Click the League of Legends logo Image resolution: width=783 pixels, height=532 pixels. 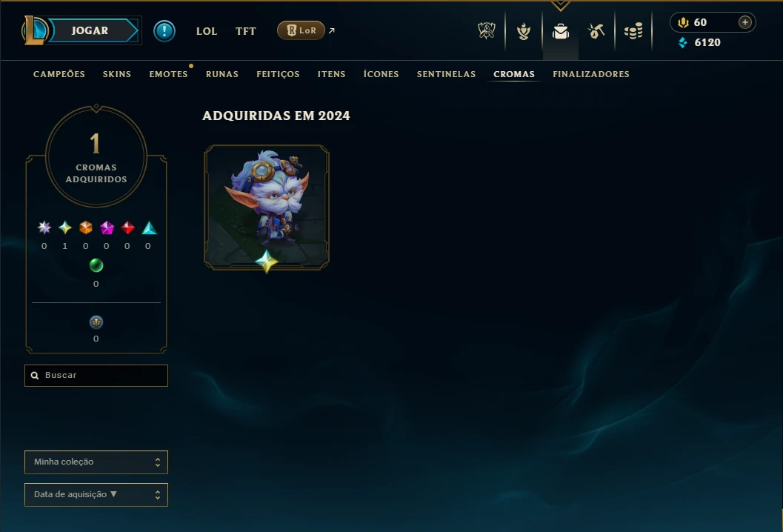[x=34, y=30]
